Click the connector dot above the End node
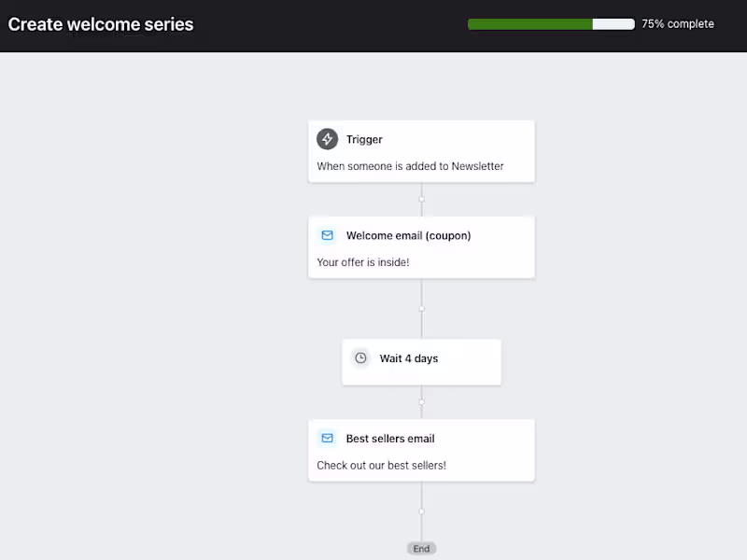Screen dimensions: 747x560 click(421, 511)
